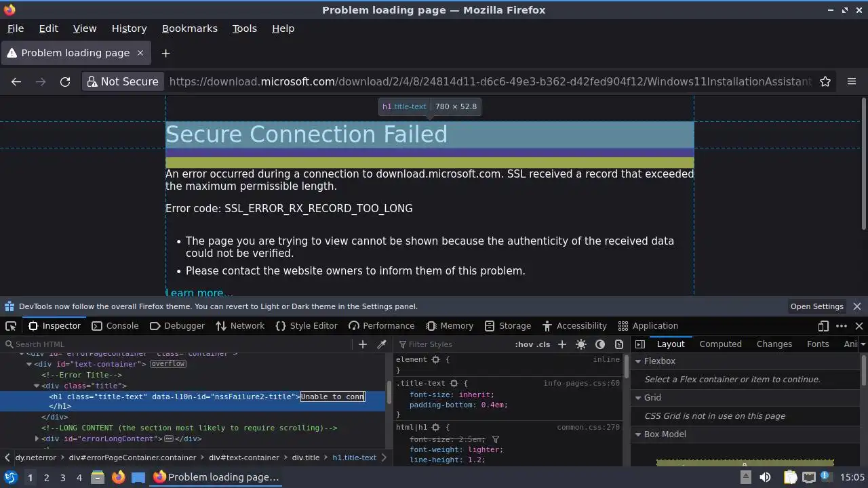Toggle light color scheme simulation
The image size is (868, 488).
click(x=581, y=344)
